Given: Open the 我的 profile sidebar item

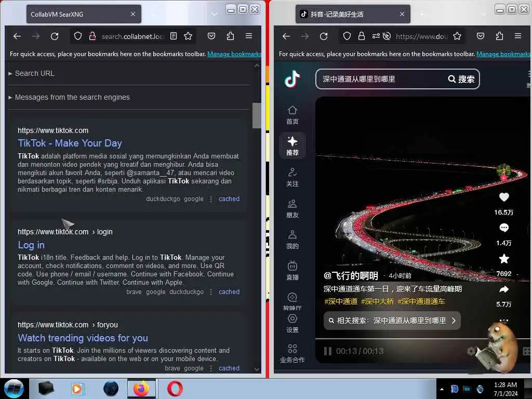Looking at the screenshot, I should coord(292,240).
